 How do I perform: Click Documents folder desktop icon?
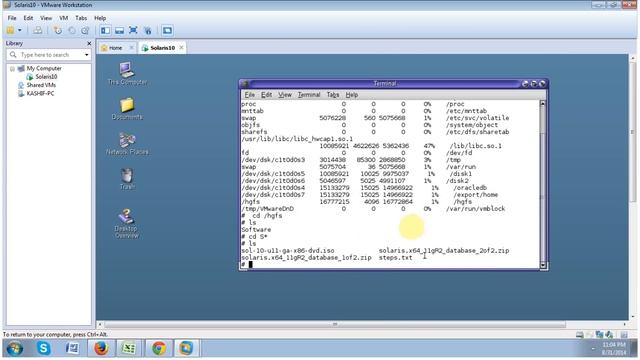pos(127,109)
